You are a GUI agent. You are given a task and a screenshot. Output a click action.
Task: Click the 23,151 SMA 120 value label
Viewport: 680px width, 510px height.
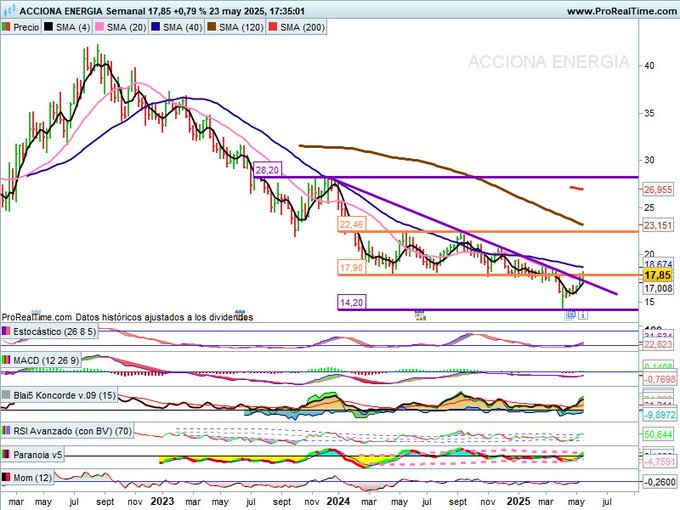[x=658, y=225]
